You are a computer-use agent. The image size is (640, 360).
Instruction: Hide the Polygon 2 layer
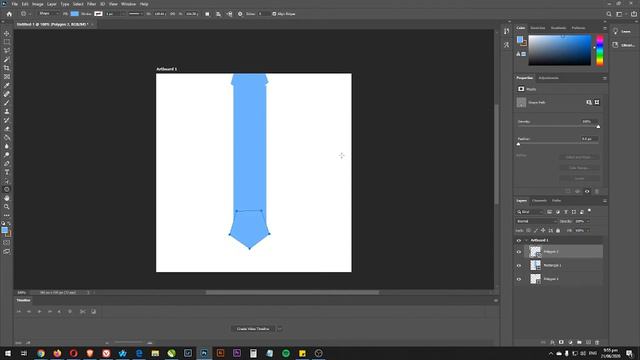coord(519,252)
